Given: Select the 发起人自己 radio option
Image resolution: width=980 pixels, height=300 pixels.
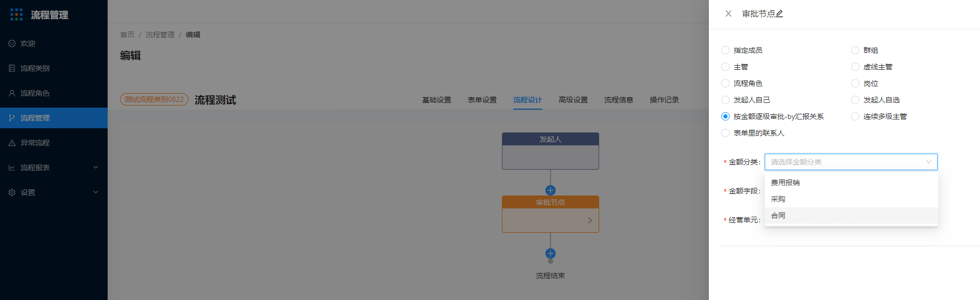Looking at the screenshot, I should click(725, 100).
